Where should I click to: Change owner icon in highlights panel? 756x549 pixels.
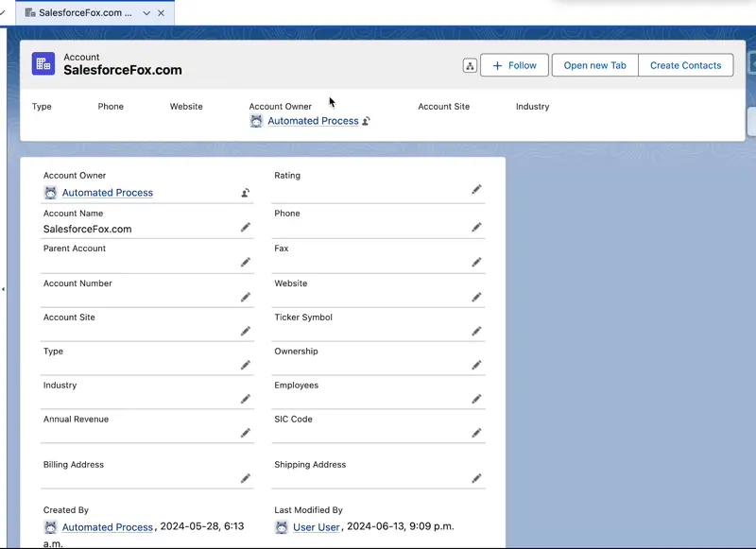point(367,121)
